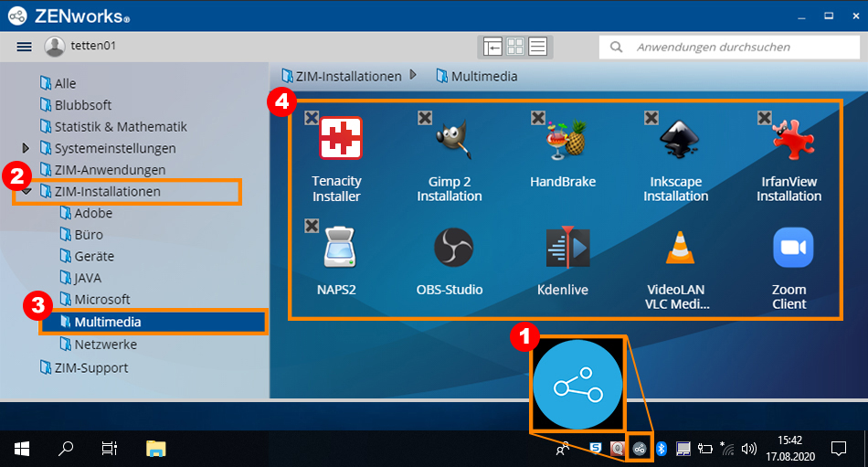Open the Windows Start menu
The width and height of the screenshot is (868, 467).
22,449
